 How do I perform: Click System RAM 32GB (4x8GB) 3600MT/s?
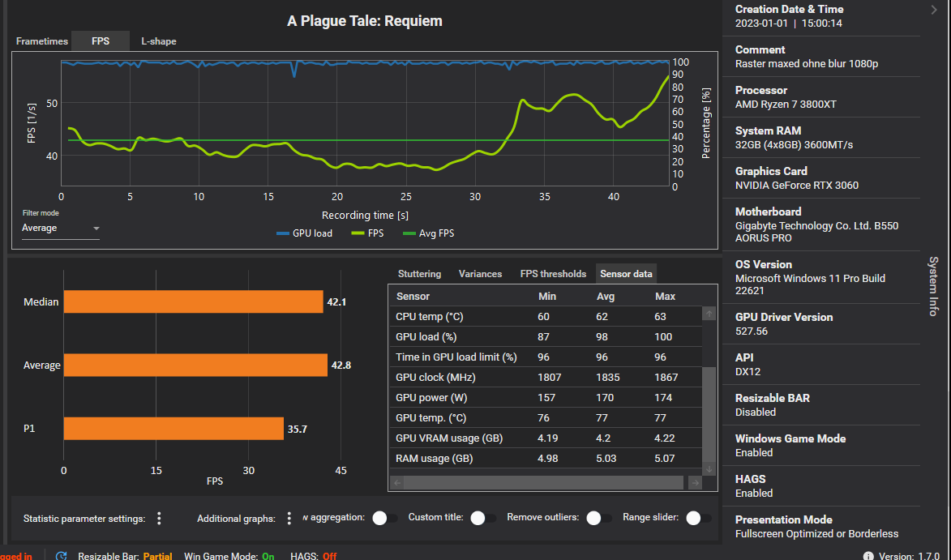coord(794,145)
